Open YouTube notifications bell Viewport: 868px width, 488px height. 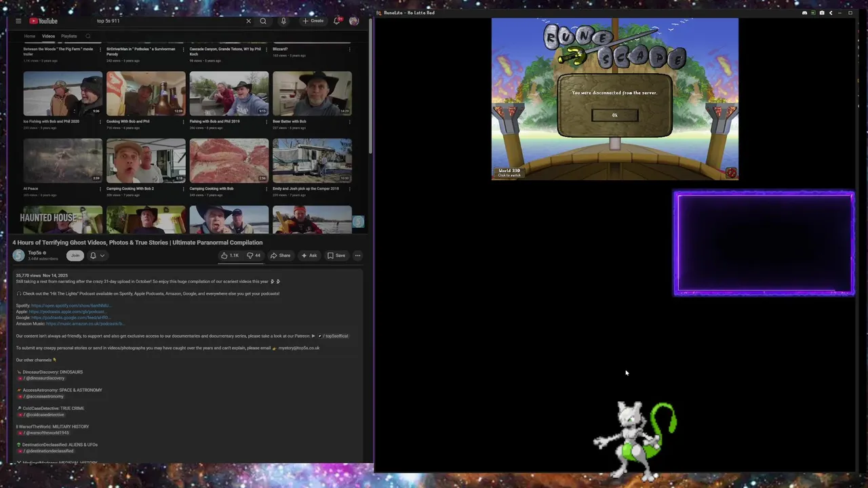click(336, 21)
